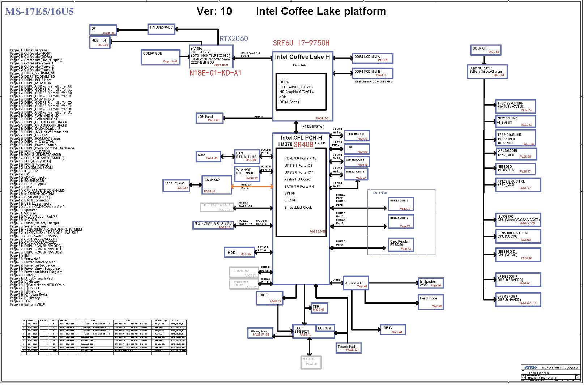Select the DDR4 SODIMM B block
Image resolution: width=588 pixels, height=388 pixels.
pos(372,73)
